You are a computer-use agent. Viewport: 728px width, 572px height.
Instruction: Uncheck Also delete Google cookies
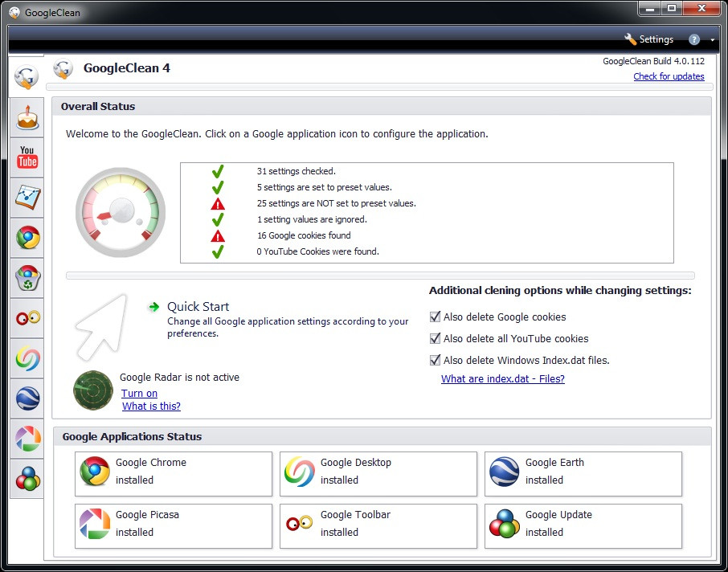coord(435,317)
